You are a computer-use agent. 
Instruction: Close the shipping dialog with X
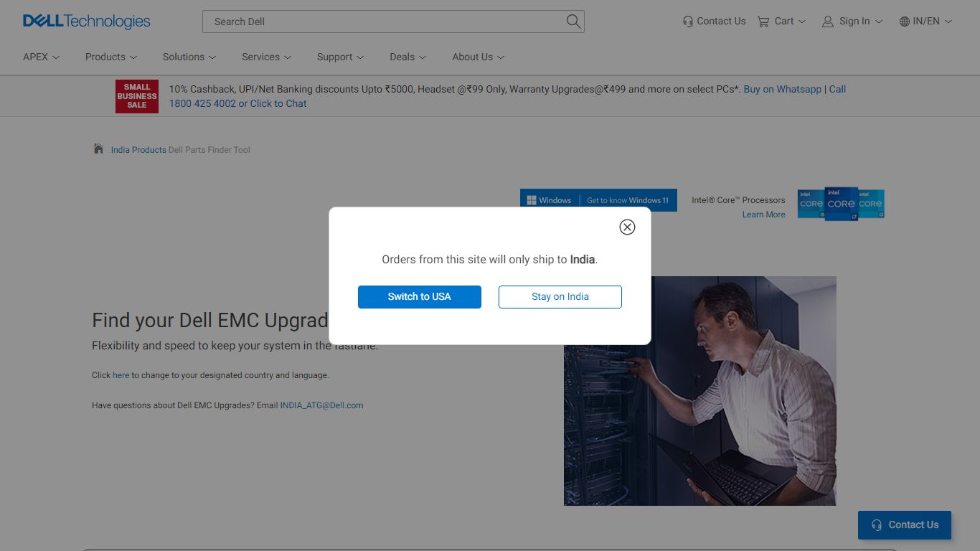point(627,227)
